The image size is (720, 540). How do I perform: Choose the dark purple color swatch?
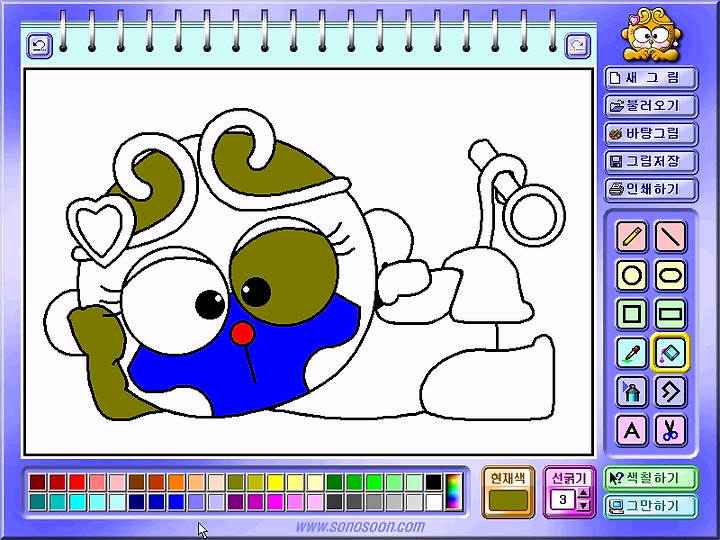coord(236,502)
